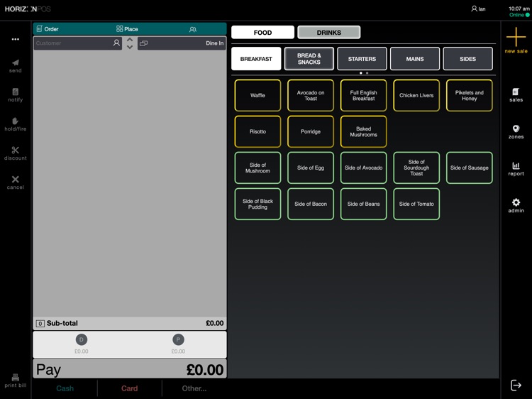Screen dimensions: 532x399
Task: Click the send icon in sidebar
Action: pos(16,62)
